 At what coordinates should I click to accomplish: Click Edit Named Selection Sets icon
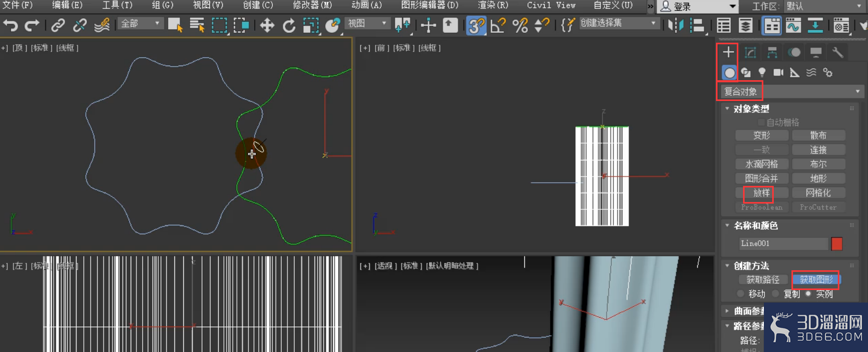[x=568, y=25]
